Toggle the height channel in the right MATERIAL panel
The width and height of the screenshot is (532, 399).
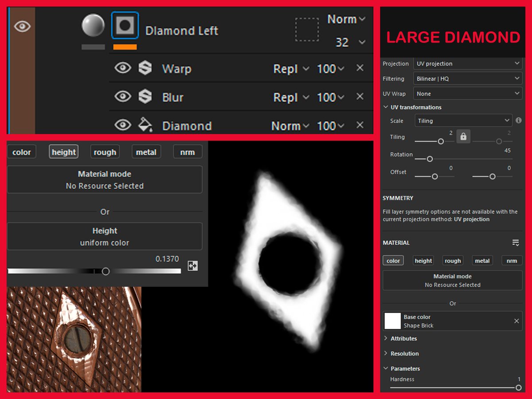click(423, 261)
